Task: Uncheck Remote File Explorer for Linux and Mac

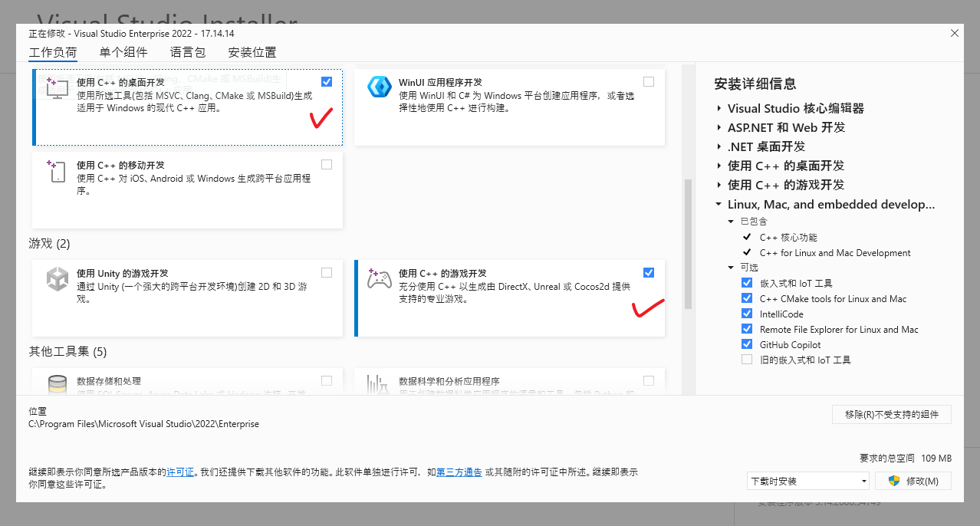Action: 747,329
